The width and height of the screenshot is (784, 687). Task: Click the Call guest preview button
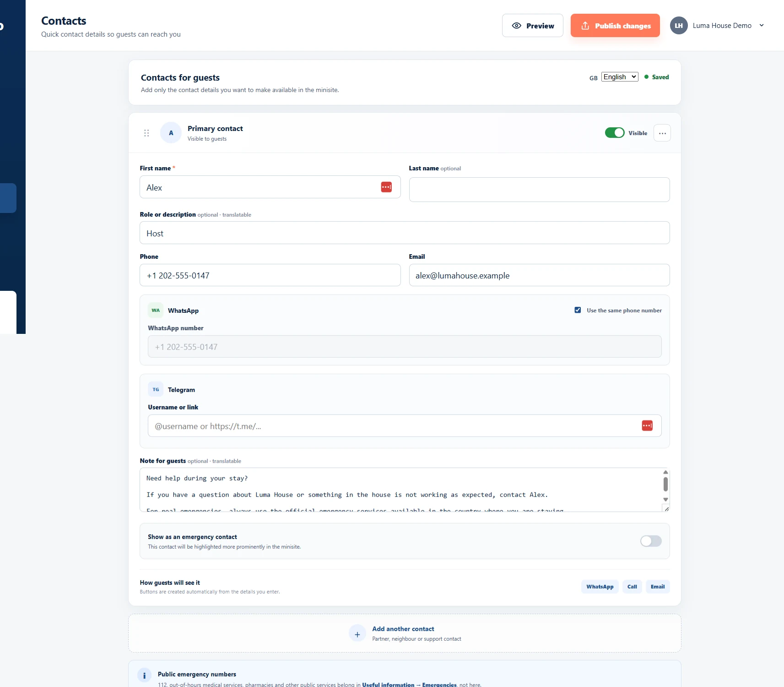(632, 587)
